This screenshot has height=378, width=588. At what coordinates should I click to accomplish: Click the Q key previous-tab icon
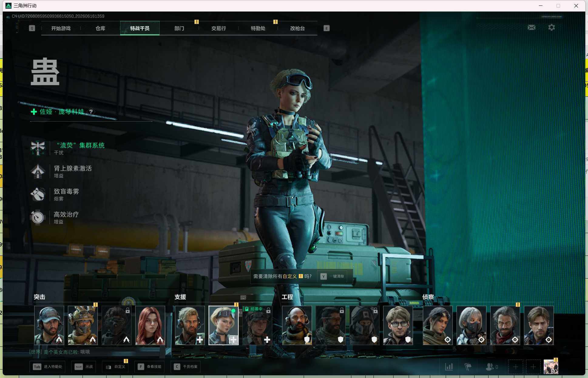pos(32,28)
